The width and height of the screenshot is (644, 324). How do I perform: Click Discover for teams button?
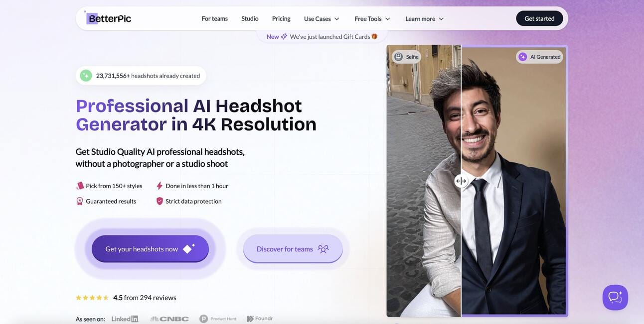[293, 249]
